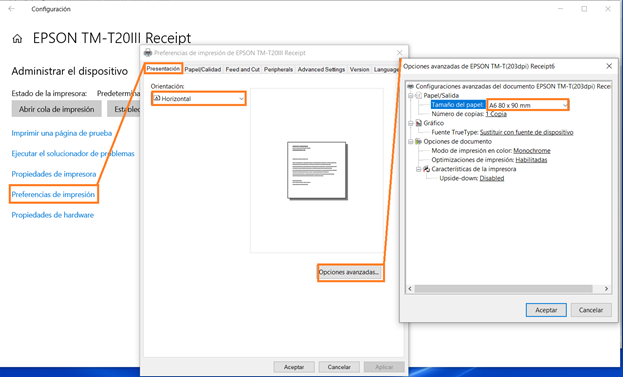The image size is (623, 377).
Task: Click the right arrow of horizontal scrollbar
Action: pyautogui.click(x=606, y=289)
